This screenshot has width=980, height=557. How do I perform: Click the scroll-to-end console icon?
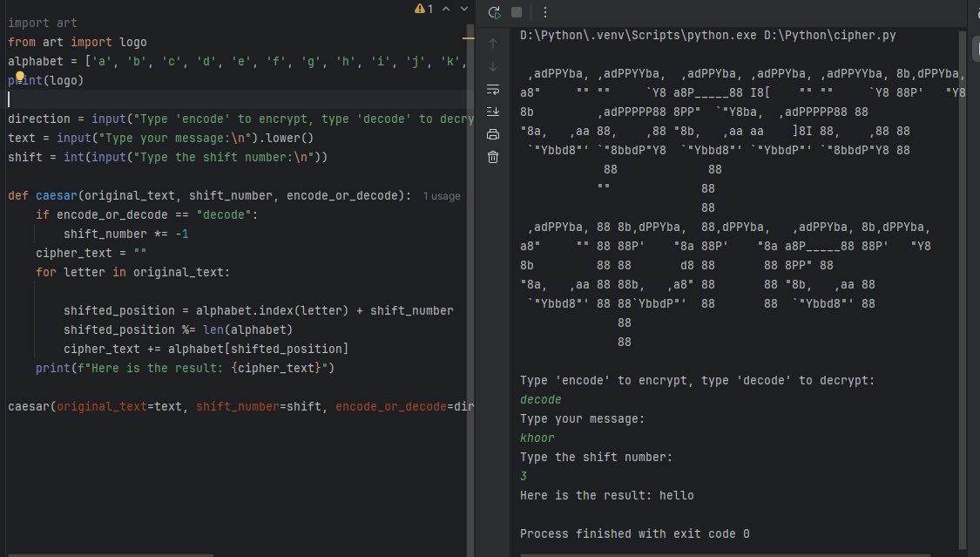493,112
